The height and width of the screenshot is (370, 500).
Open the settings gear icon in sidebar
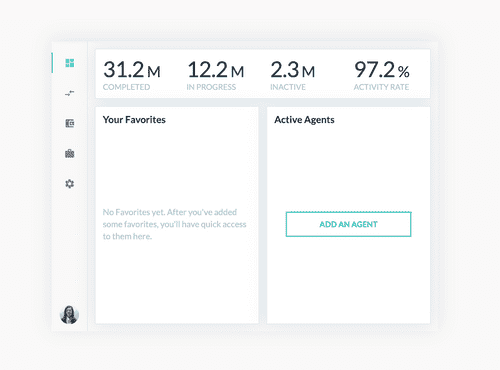70,184
